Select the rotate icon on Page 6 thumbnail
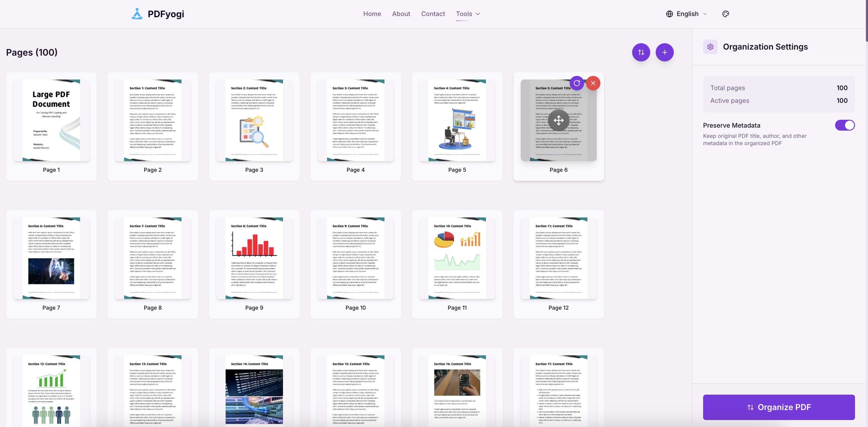 click(x=577, y=83)
